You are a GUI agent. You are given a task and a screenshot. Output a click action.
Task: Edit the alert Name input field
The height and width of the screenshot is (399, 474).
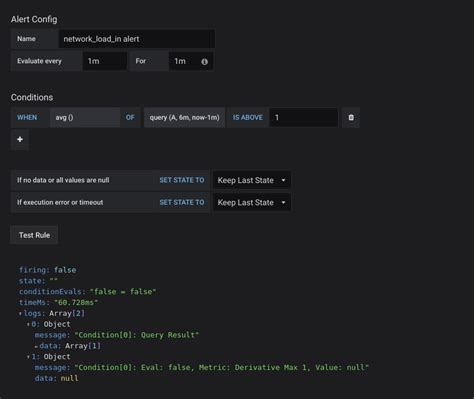(x=137, y=39)
